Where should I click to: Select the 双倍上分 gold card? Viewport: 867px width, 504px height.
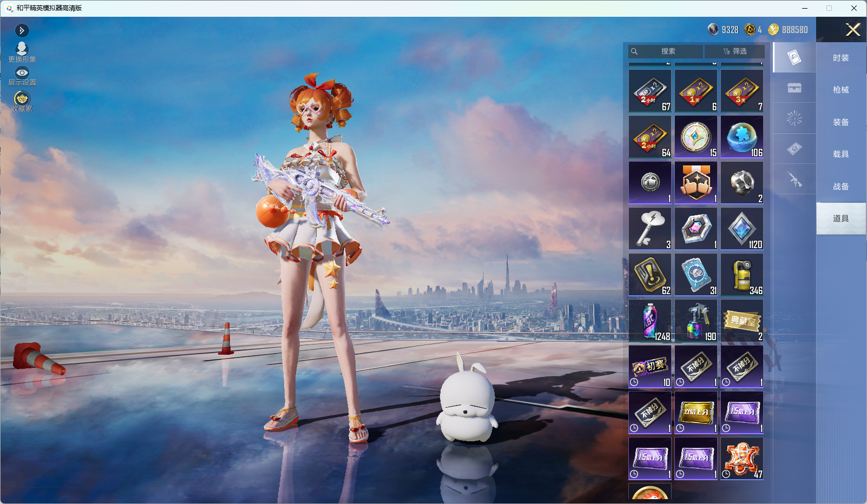tap(696, 413)
